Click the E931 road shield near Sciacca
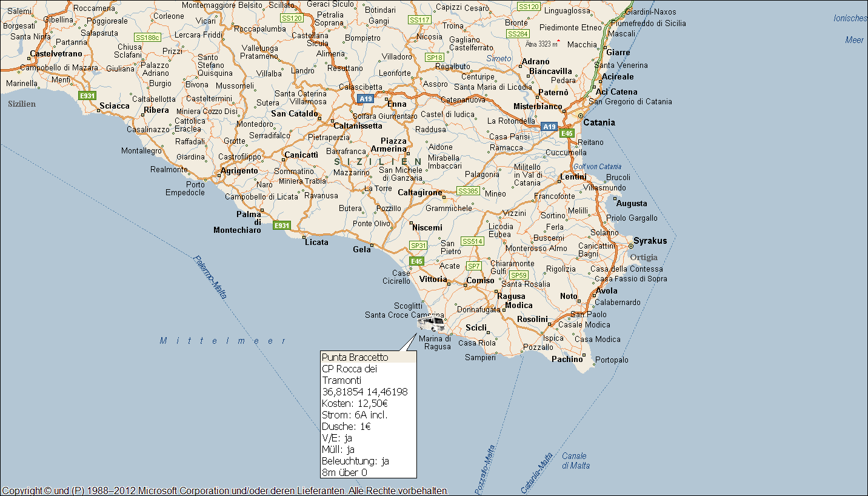 pos(88,95)
